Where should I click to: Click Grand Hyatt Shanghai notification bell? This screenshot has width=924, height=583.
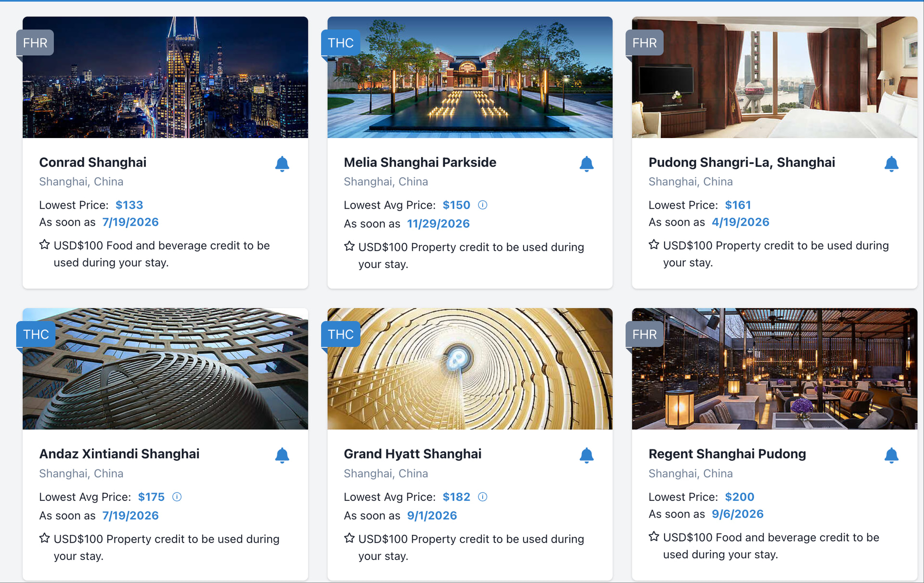(586, 455)
